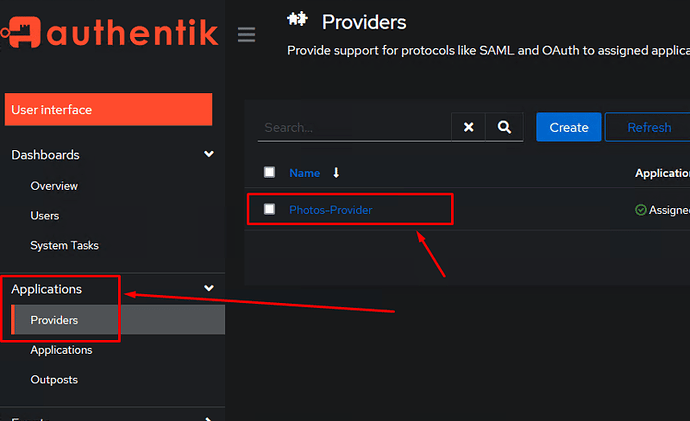Viewport: 690px width, 421px height.
Task: Click the Dashboards section heading
Action: point(45,155)
